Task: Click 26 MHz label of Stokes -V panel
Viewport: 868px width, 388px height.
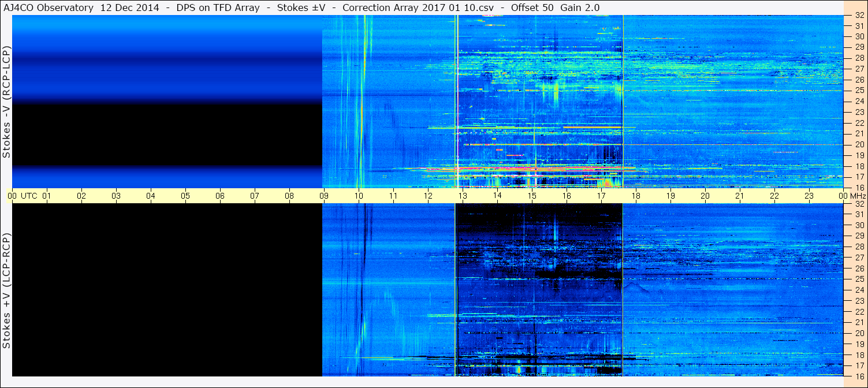Action: [859, 80]
